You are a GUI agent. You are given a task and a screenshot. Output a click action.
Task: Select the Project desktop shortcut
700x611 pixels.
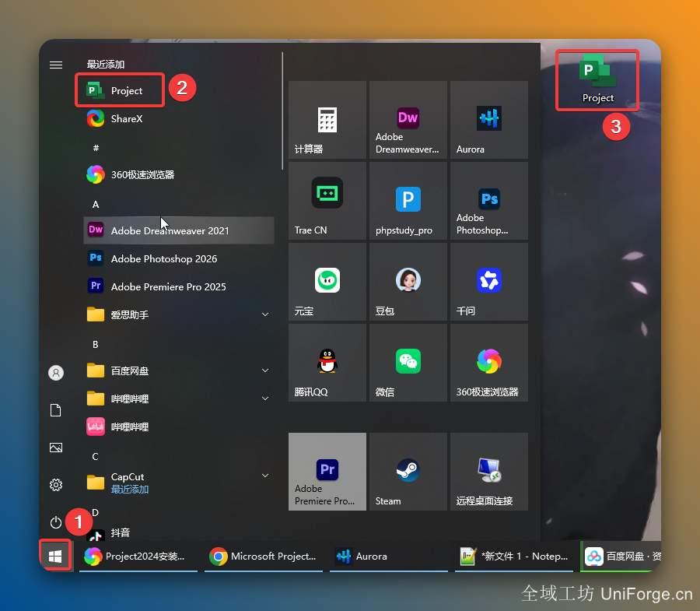[597, 79]
